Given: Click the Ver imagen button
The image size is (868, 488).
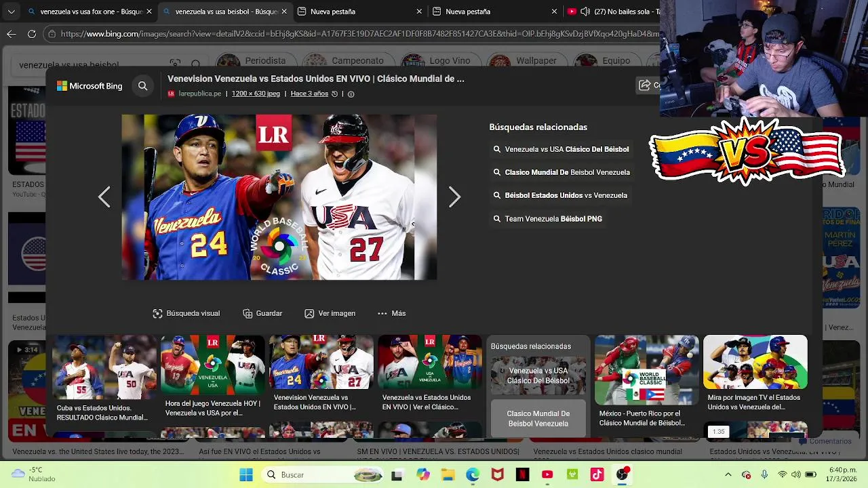Looking at the screenshot, I should tap(330, 313).
